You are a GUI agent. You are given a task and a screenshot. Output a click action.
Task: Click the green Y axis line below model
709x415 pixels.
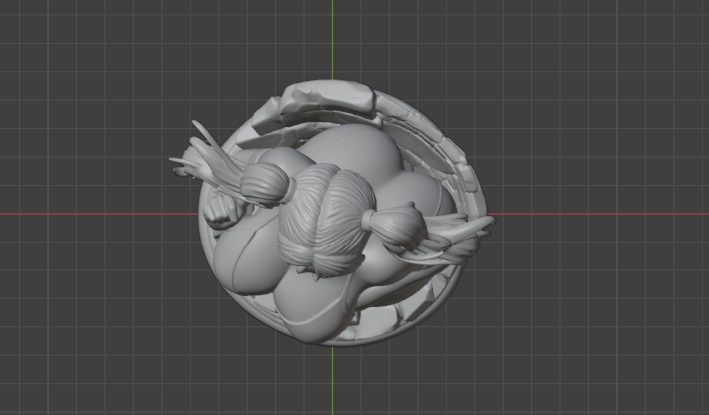(x=332, y=381)
